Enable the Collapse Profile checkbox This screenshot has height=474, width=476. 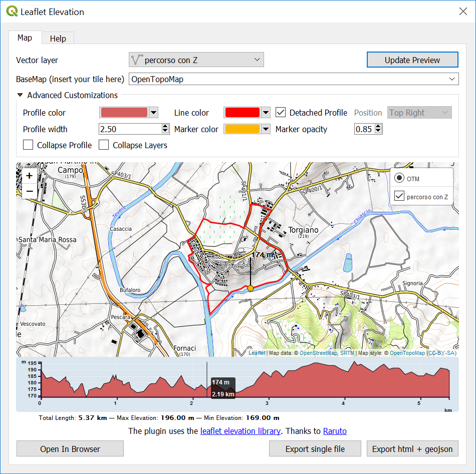point(28,145)
